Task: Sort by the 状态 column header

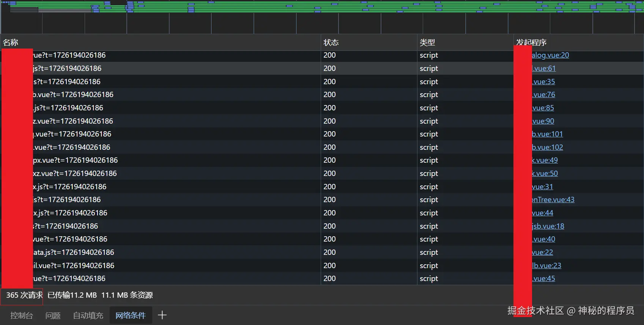Action: click(x=331, y=42)
